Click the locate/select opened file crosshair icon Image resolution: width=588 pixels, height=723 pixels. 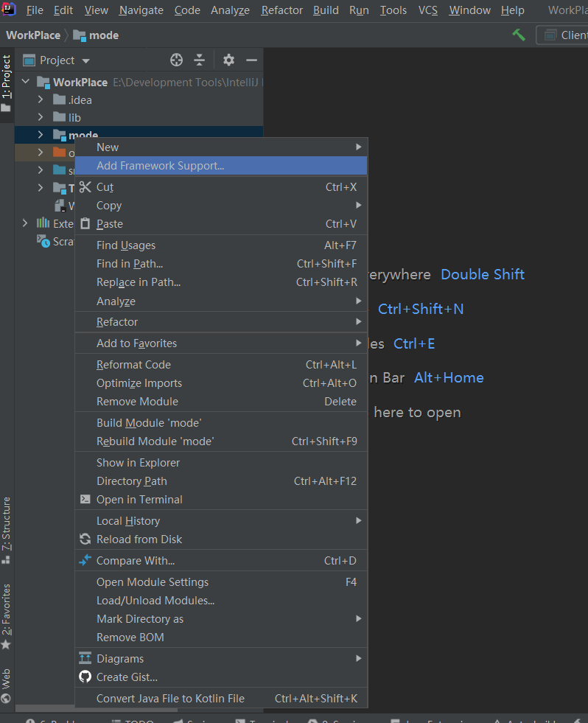pyautogui.click(x=176, y=60)
